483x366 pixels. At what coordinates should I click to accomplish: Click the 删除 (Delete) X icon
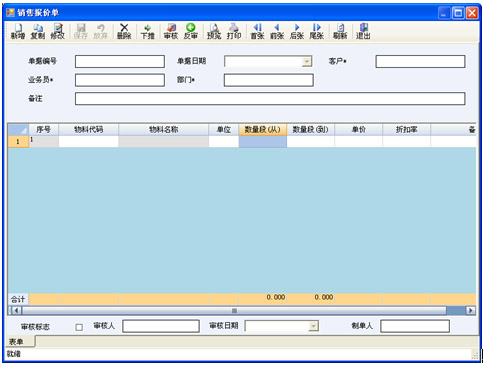(124, 31)
